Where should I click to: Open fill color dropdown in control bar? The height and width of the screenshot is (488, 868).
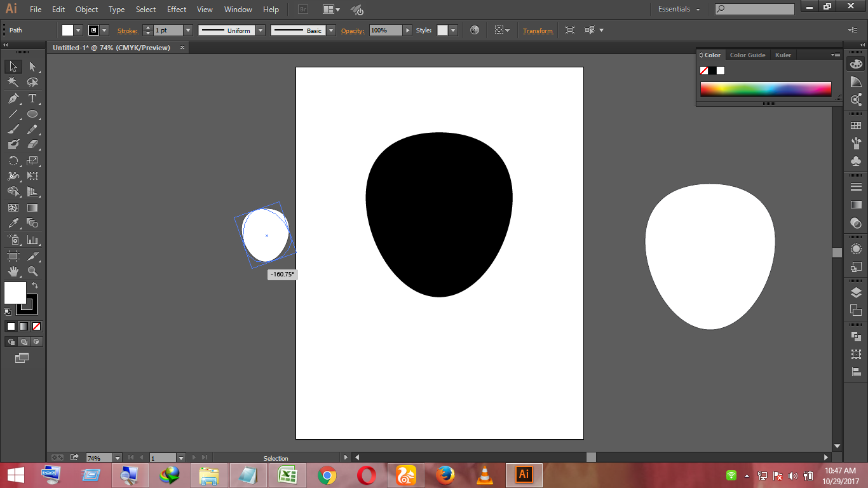pyautogui.click(x=79, y=30)
